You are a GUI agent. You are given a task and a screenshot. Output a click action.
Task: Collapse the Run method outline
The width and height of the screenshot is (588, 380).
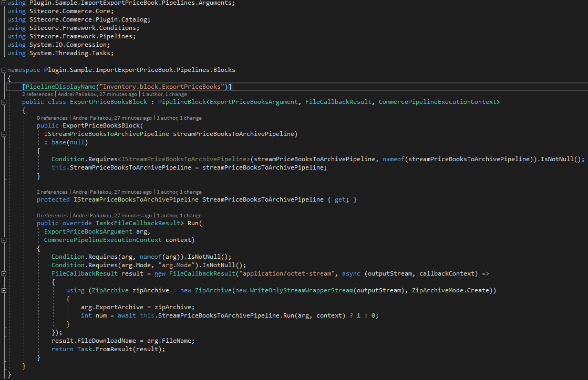[4, 240]
